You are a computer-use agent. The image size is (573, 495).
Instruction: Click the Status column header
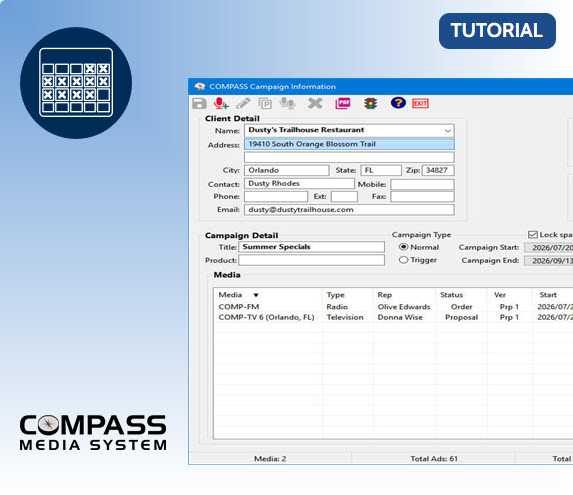[451, 295]
